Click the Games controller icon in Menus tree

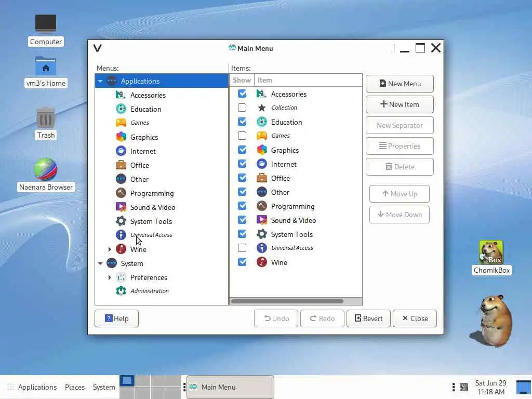(x=121, y=123)
